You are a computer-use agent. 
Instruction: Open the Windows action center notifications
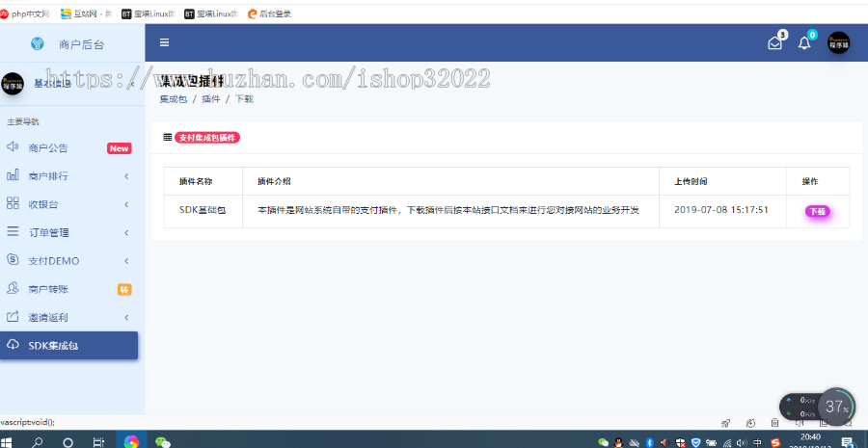(847, 442)
